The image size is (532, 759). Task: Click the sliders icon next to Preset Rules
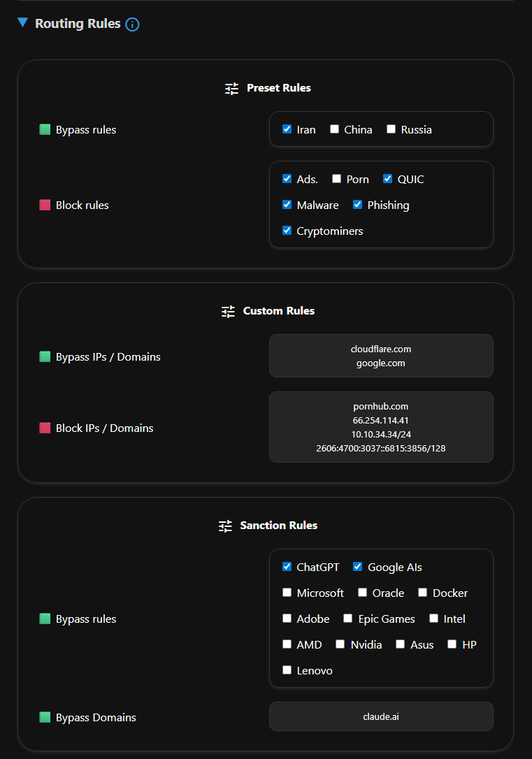point(231,88)
